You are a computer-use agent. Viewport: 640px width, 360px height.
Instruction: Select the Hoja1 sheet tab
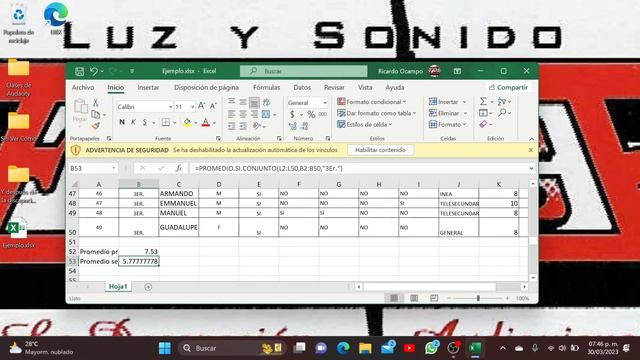point(118,287)
